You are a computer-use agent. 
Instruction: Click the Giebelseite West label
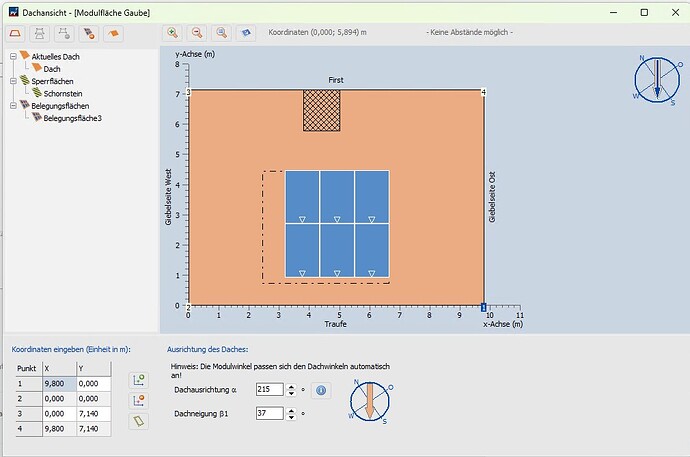168,197
